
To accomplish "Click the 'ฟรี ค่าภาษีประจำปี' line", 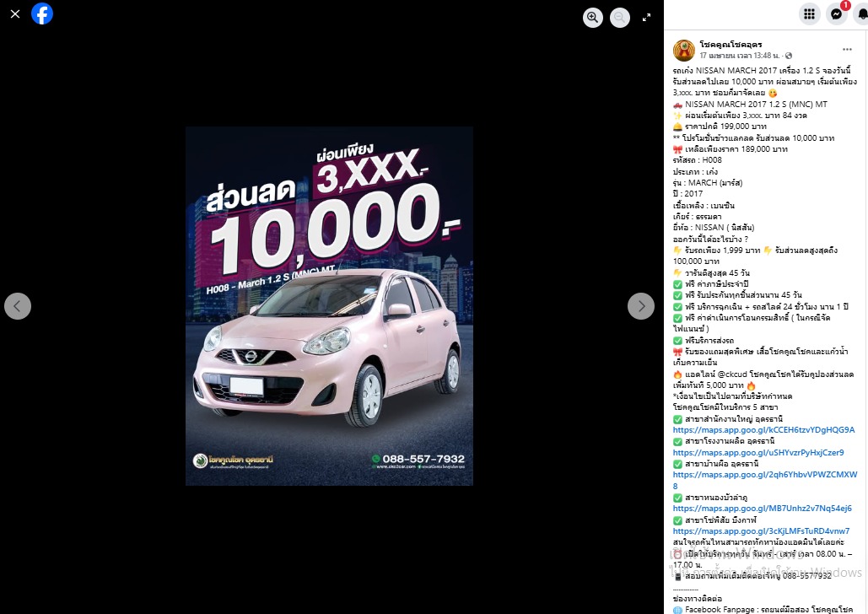I will [710, 284].
